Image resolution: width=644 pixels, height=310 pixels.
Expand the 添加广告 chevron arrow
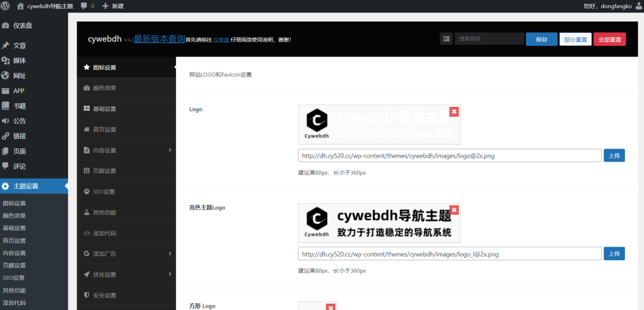(170, 253)
